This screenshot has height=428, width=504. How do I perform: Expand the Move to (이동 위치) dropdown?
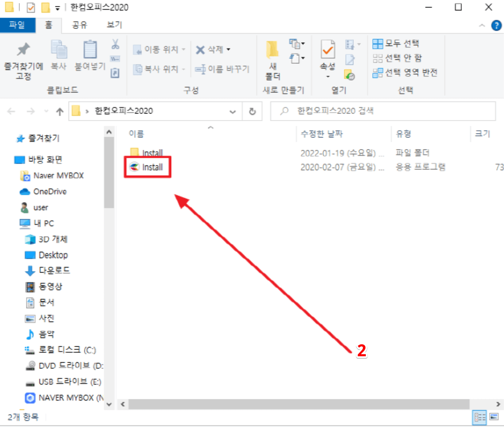183,49
